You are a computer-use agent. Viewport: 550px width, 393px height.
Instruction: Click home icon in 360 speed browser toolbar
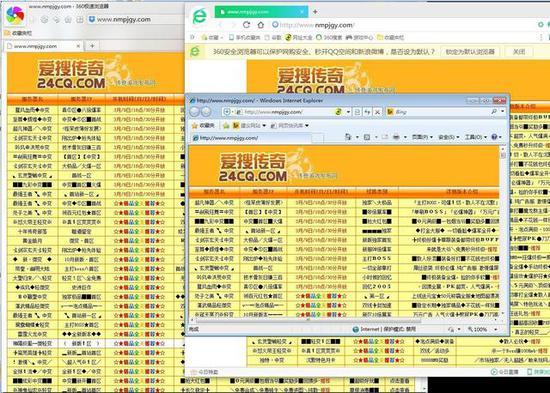pyautogui.click(x=68, y=20)
